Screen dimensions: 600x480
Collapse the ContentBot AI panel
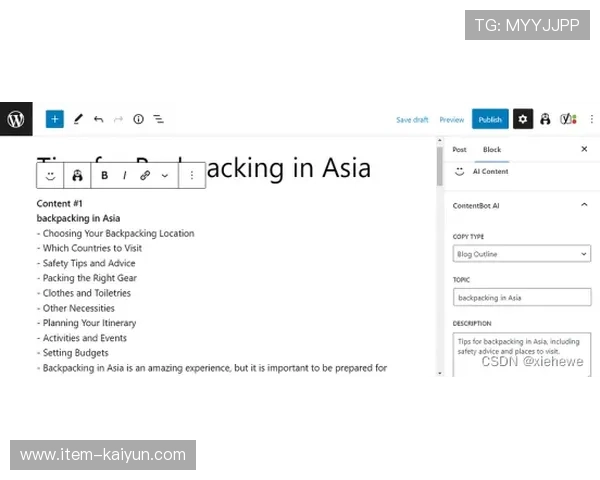point(584,205)
